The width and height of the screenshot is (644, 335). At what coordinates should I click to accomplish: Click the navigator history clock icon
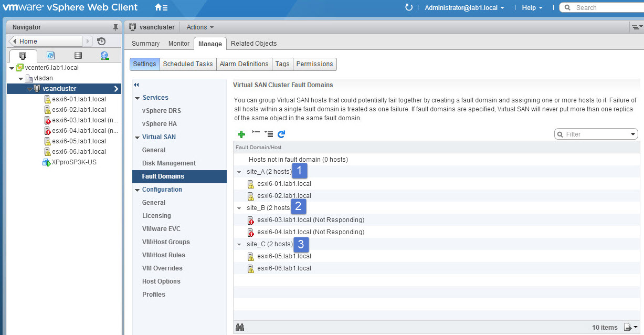(101, 41)
